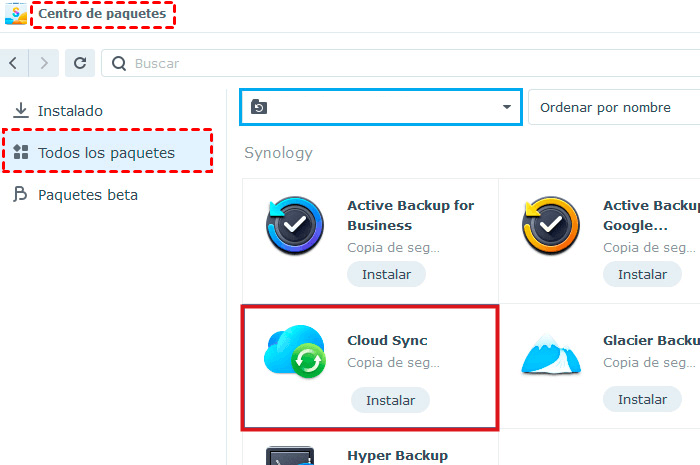Install Glacier Backup
The image size is (700, 465).
click(642, 399)
